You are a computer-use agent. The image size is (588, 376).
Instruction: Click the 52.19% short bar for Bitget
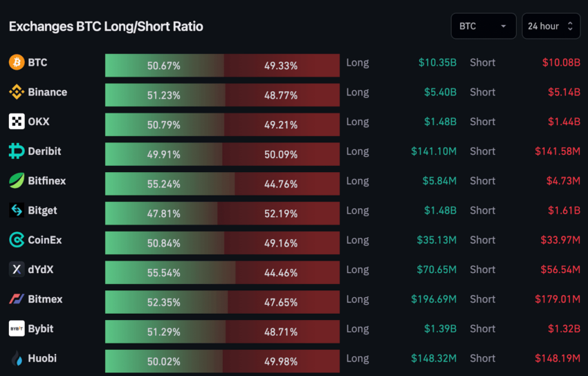click(x=279, y=214)
